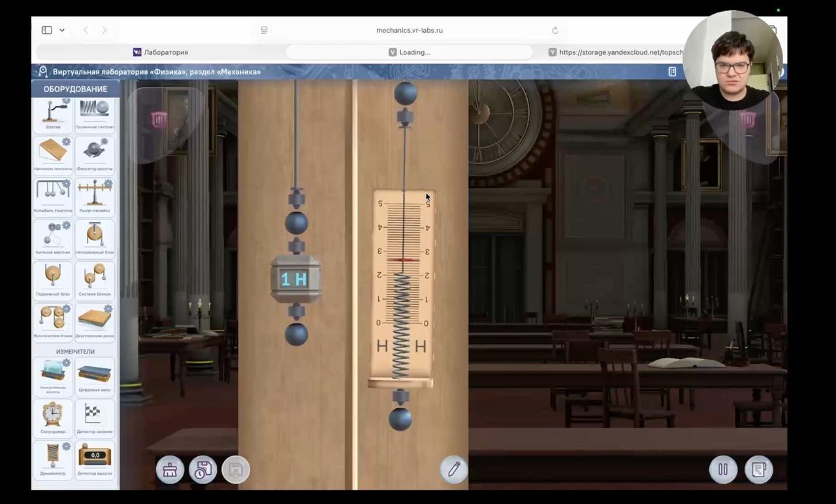Screen dimensions: 836x504
Task: Switch to the Лаборатория tab
Action: 161,52
